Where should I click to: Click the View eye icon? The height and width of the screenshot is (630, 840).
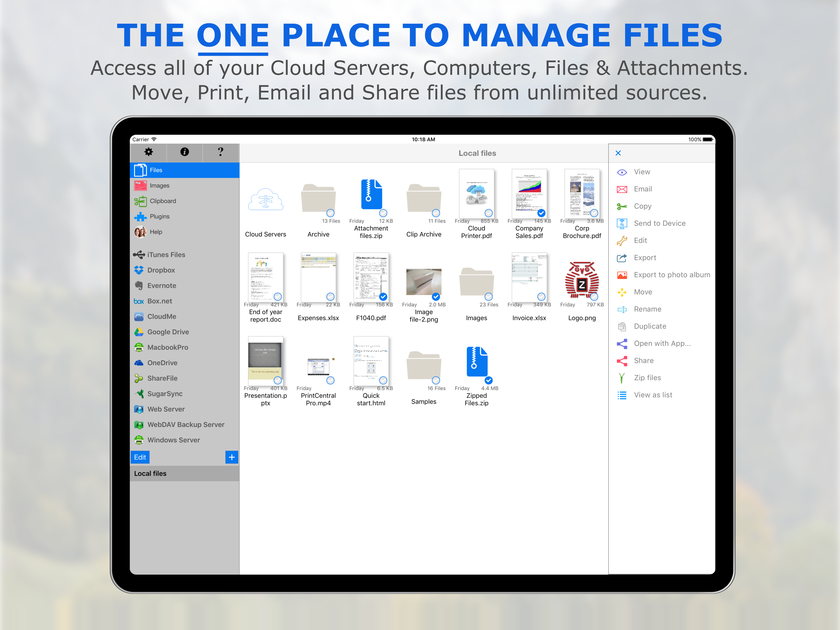coord(622,172)
